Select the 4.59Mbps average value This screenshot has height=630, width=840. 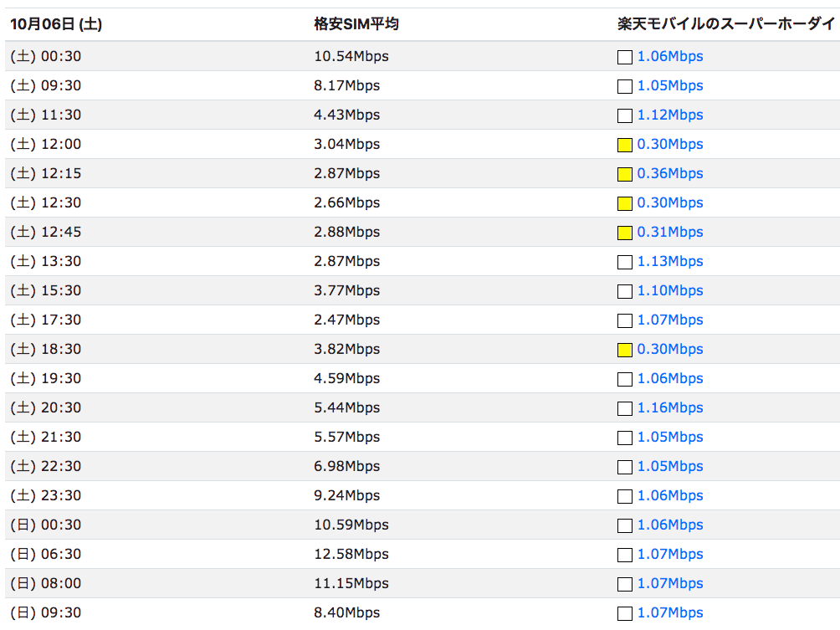346,378
